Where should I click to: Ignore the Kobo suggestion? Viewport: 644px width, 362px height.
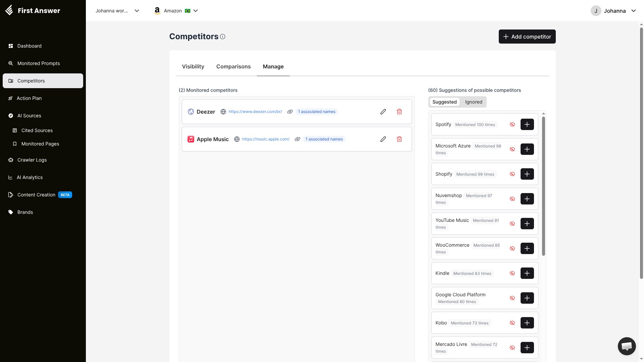(512, 323)
